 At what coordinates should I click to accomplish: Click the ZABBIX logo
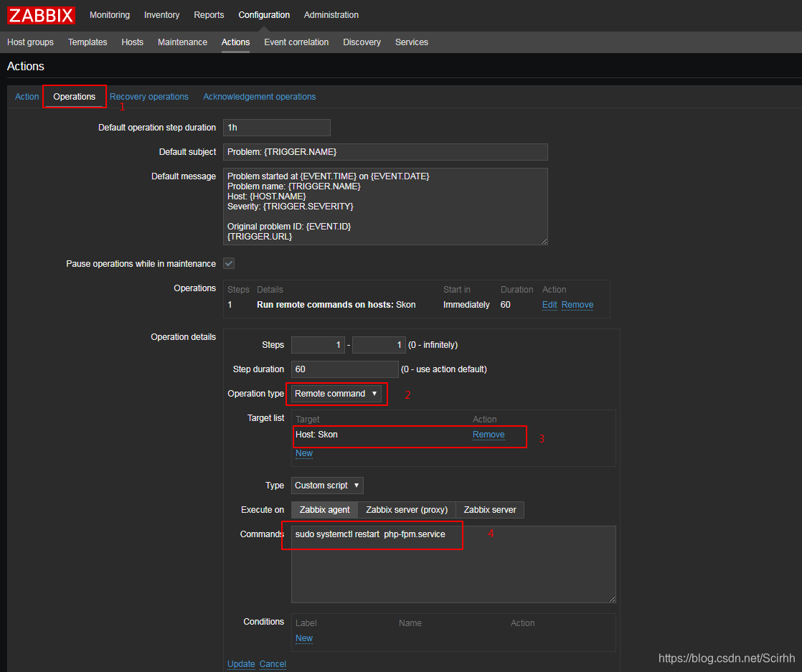[x=41, y=15]
